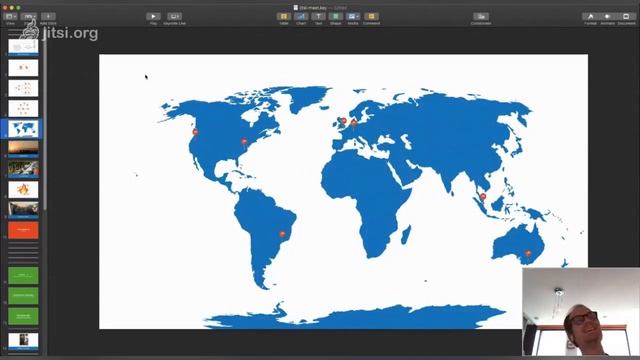The image size is (640, 360).
Task: Select the map pin in Brazil
Action: click(282, 234)
